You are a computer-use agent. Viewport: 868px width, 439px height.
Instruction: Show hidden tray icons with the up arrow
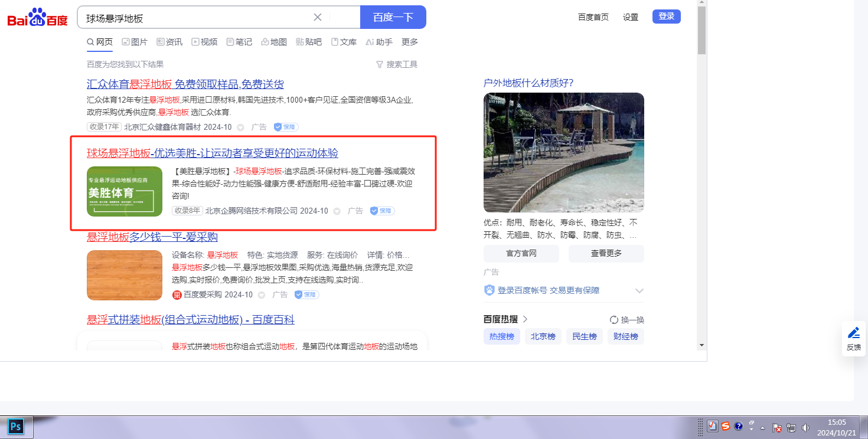pos(762,427)
